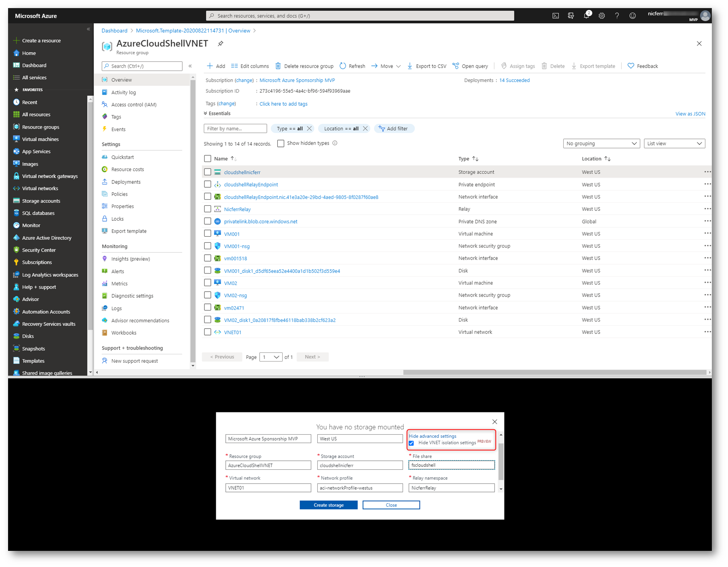Expand the Move dropdown arrow
This screenshot has width=728, height=567.
pyautogui.click(x=398, y=66)
